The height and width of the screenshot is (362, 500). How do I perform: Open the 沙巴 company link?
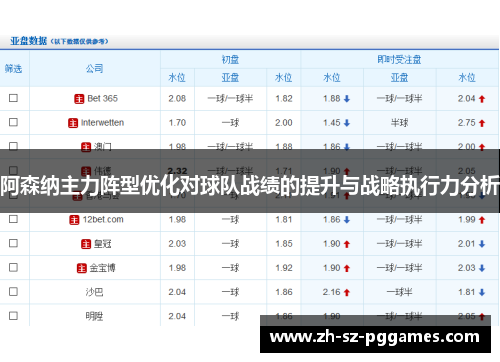[94, 292]
